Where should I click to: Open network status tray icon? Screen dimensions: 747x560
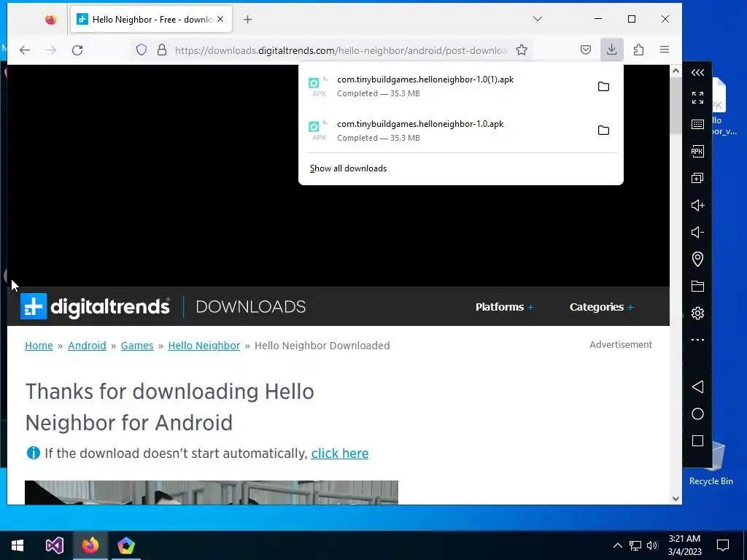click(x=635, y=545)
